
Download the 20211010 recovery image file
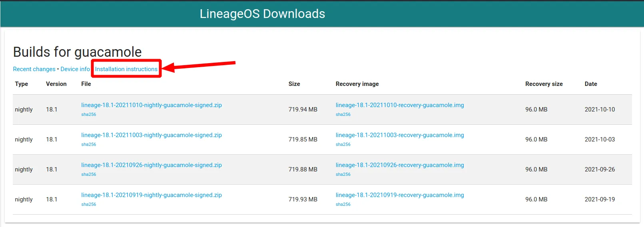pyautogui.click(x=399, y=105)
